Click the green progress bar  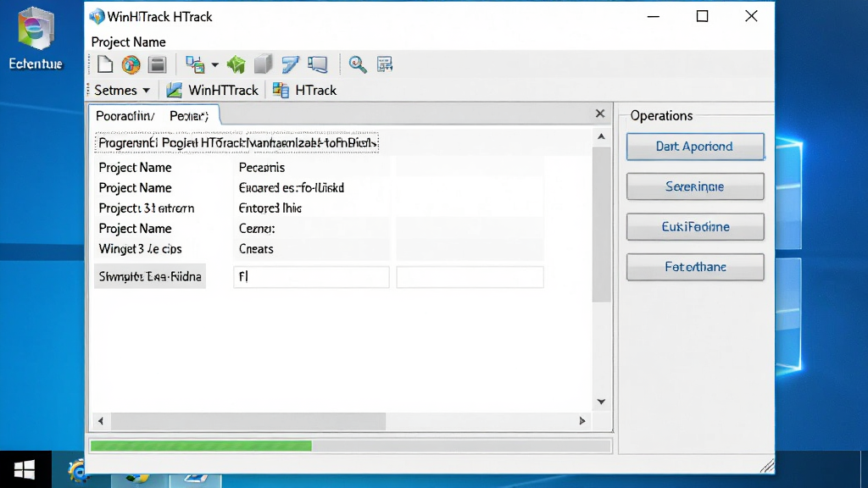click(201, 446)
